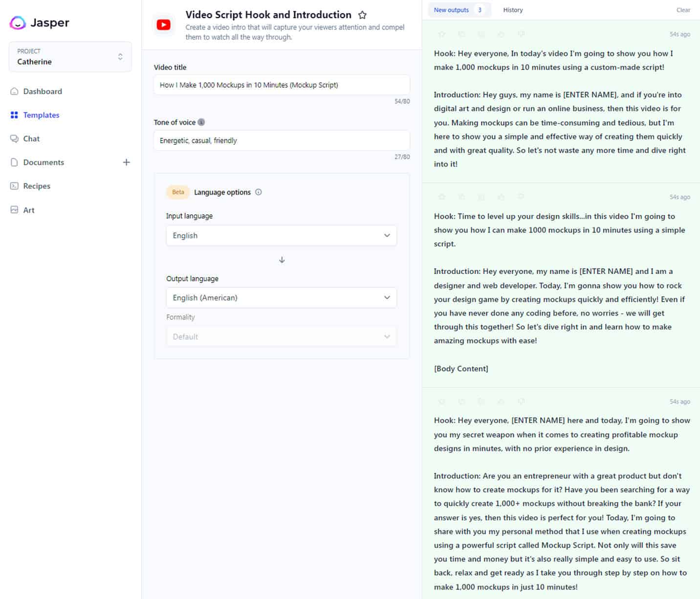The height and width of the screenshot is (599, 700).
Task: Thumbs up the 'In today's video' output
Action: click(x=501, y=34)
